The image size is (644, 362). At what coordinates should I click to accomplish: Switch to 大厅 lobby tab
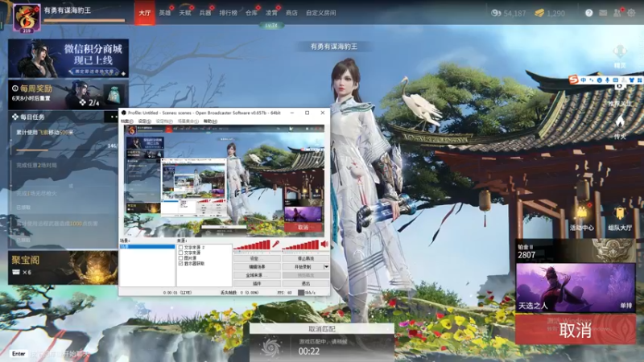coord(145,13)
